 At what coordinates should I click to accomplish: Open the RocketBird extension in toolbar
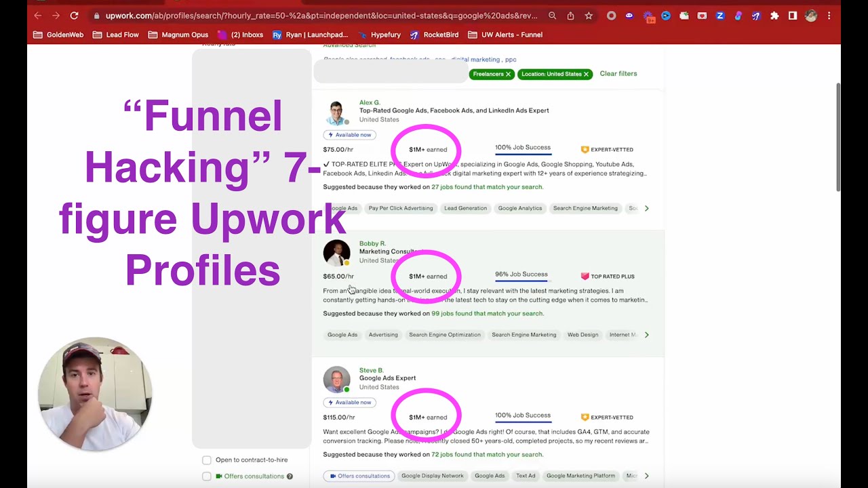click(756, 16)
